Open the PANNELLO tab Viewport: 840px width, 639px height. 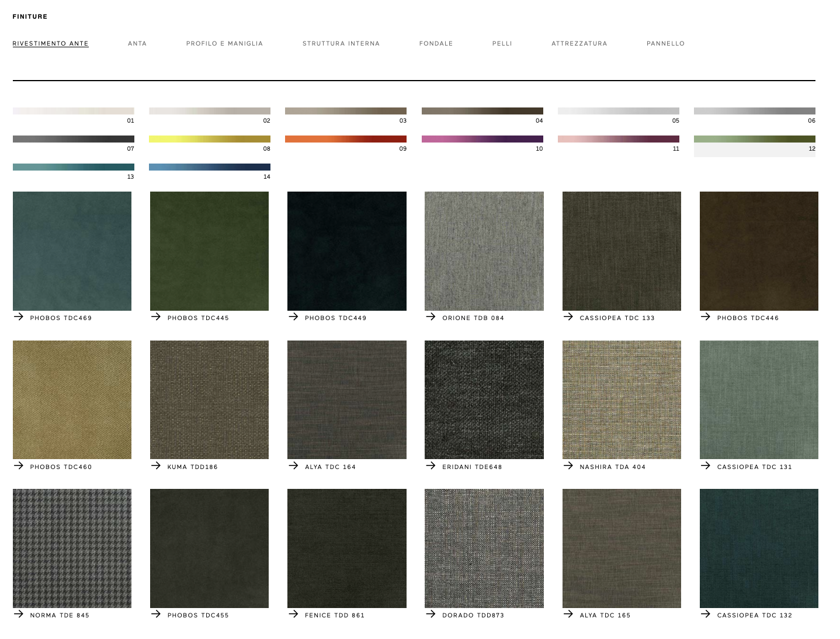point(665,44)
